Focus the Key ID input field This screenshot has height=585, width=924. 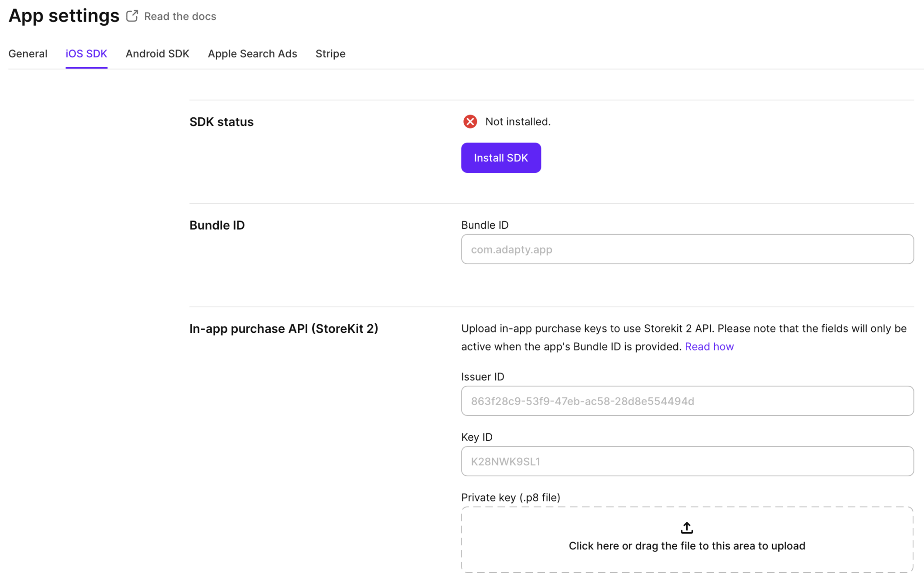(686, 461)
